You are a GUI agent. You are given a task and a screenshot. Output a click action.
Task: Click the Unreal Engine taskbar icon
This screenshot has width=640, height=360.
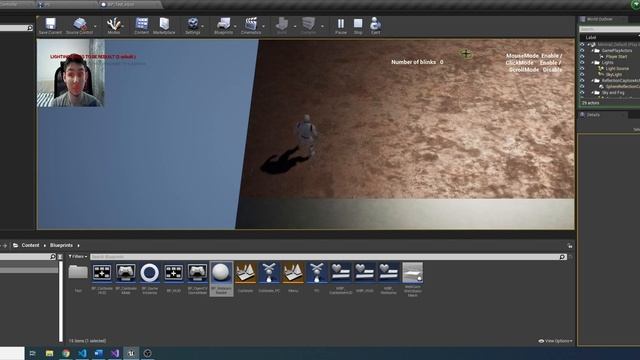coord(131,353)
